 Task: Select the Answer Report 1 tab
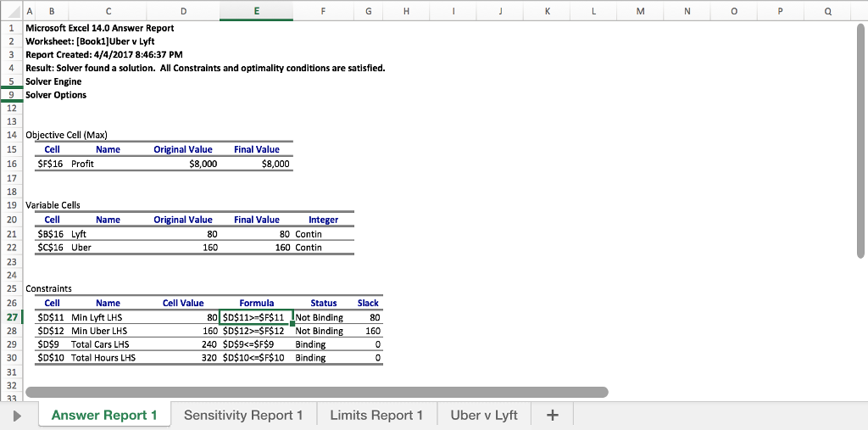click(104, 415)
